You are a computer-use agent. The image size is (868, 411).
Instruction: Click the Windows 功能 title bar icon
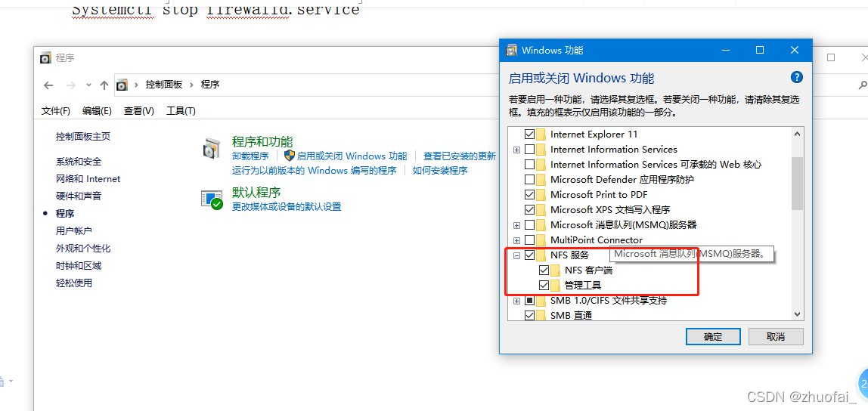point(513,51)
